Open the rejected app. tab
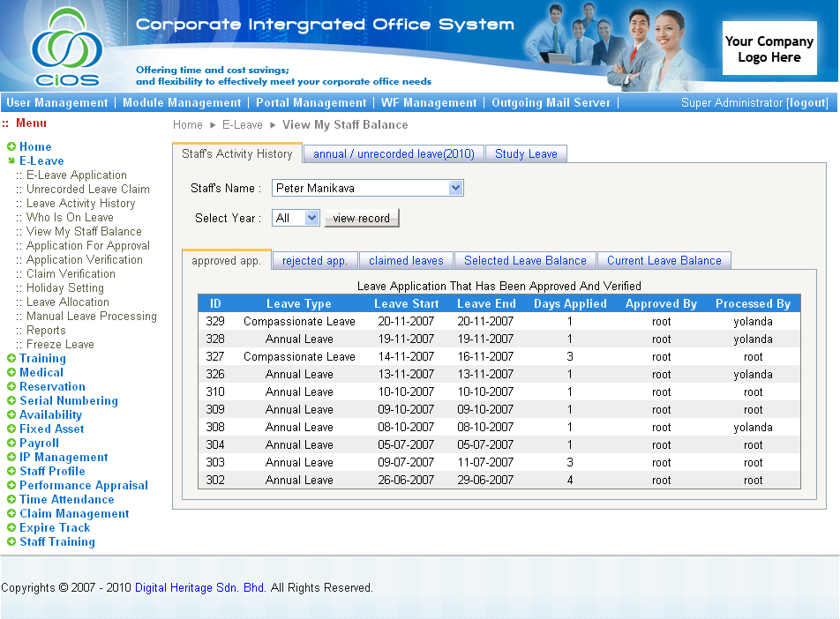 [x=315, y=261]
